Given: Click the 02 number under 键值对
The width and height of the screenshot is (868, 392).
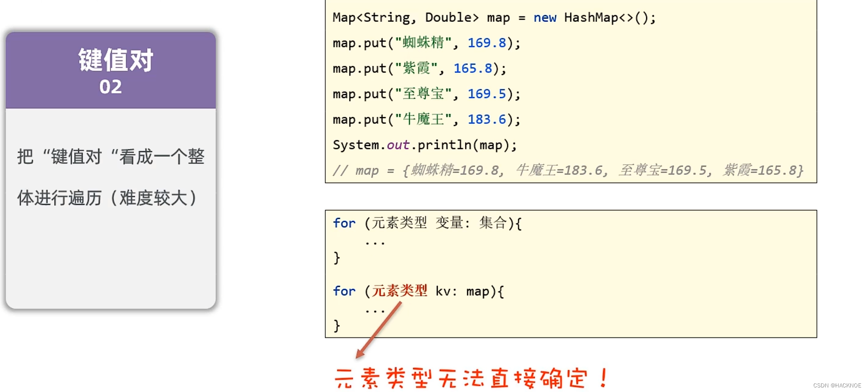Looking at the screenshot, I should [x=111, y=87].
